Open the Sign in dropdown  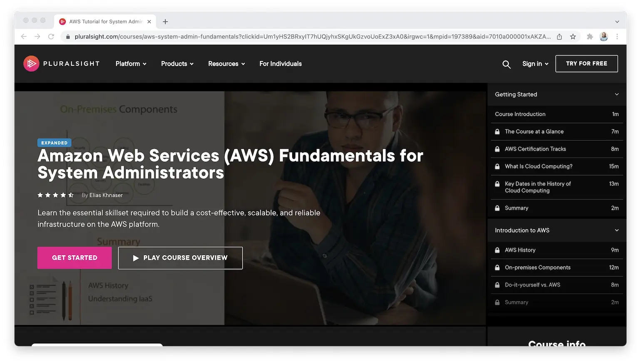pyautogui.click(x=535, y=64)
